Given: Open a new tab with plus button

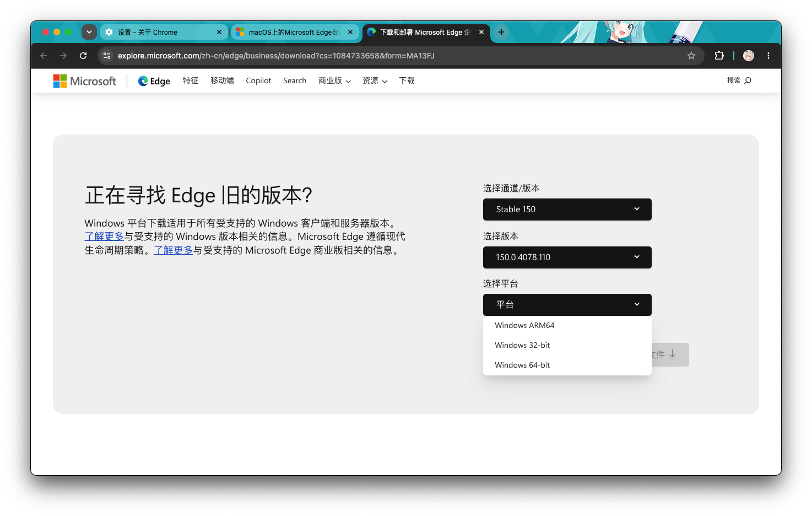Looking at the screenshot, I should pos(501,32).
